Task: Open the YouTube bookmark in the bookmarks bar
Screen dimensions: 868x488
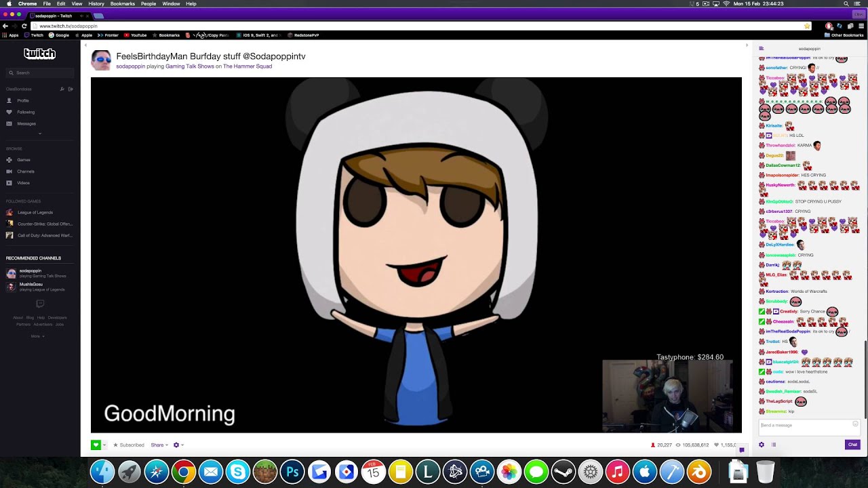Action: [135, 35]
